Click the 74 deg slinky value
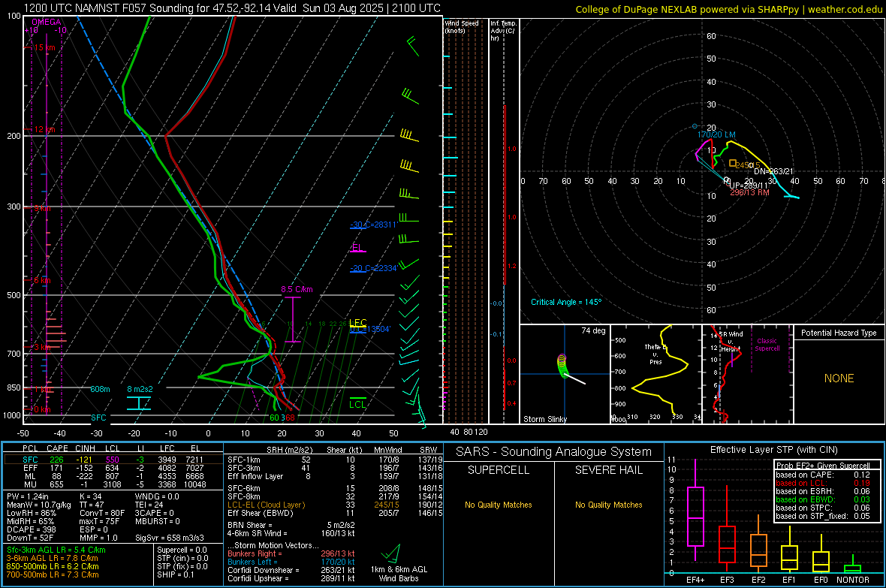 point(593,330)
